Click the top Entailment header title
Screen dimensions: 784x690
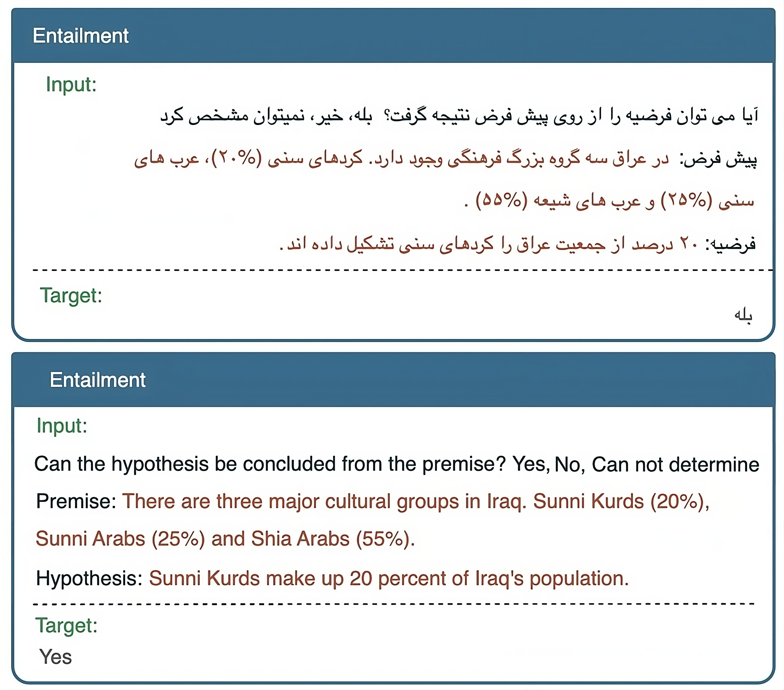(81, 36)
